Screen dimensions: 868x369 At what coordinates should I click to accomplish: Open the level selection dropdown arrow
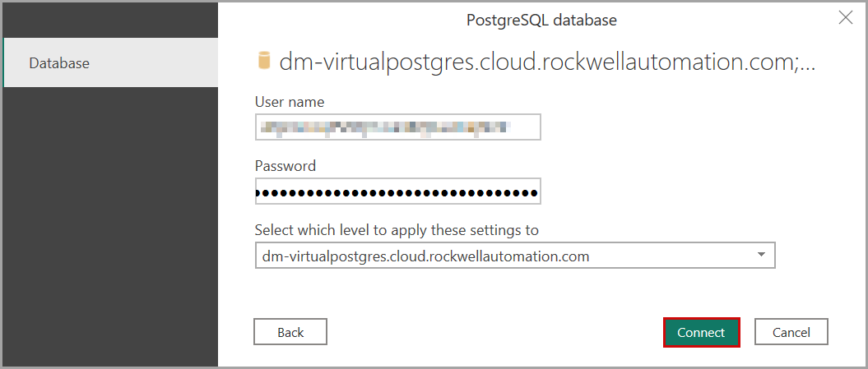click(760, 256)
